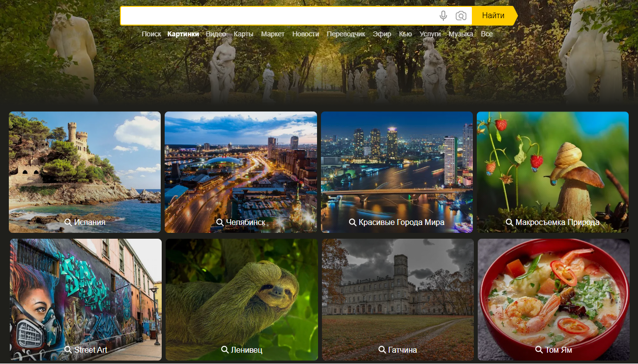The width and height of the screenshot is (638, 364).
Task: Select the Картинки tab
Action: click(x=183, y=34)
